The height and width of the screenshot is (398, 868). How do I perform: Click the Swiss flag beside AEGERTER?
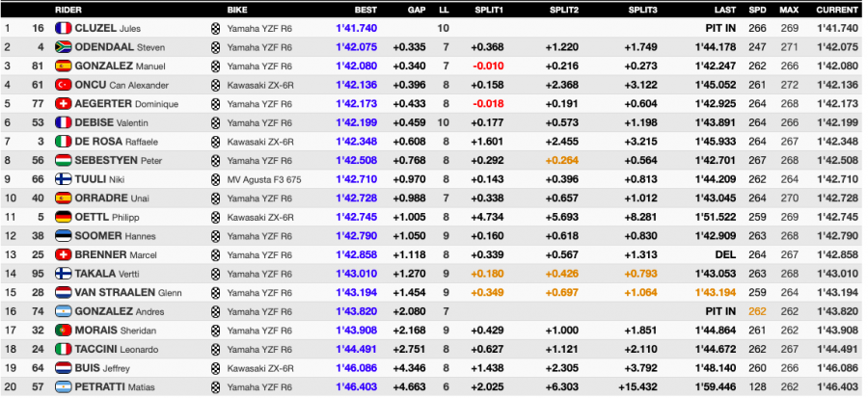click(x=64, y=103)
